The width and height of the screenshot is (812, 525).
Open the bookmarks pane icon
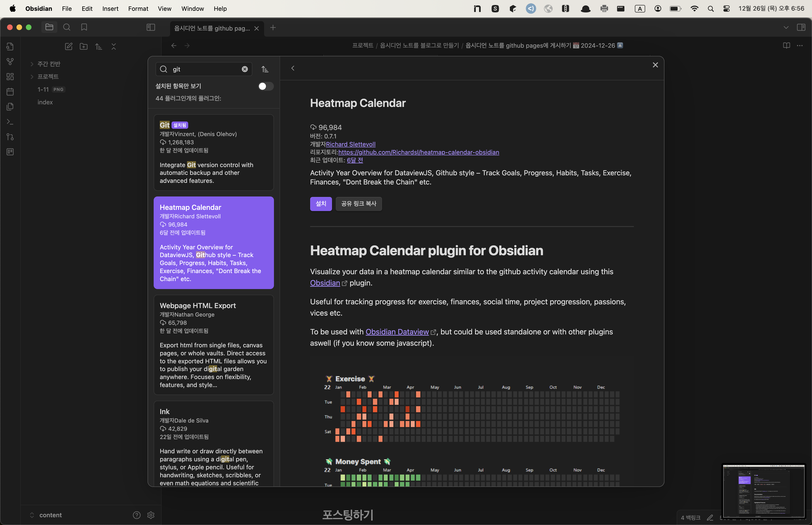(x=84, y=27)
